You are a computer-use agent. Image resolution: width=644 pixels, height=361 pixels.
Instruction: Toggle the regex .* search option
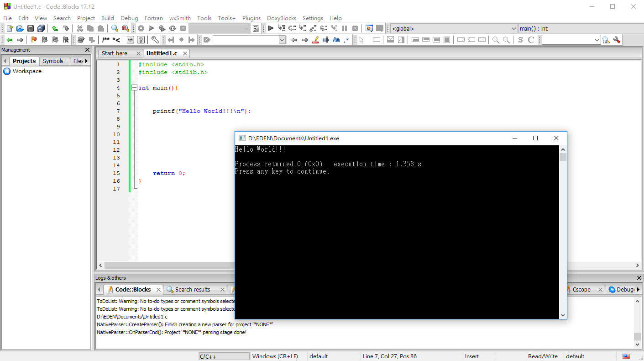347,40
